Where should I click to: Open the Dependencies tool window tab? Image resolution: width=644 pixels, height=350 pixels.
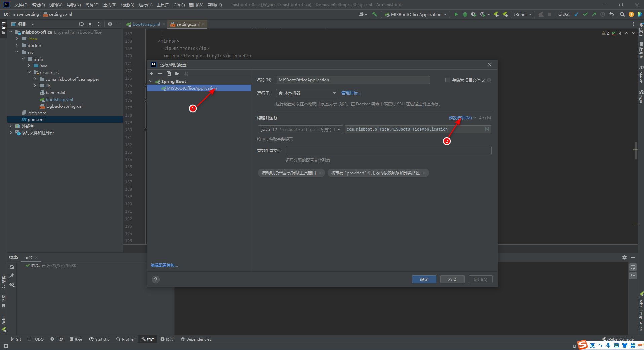[x=196, y=339]
